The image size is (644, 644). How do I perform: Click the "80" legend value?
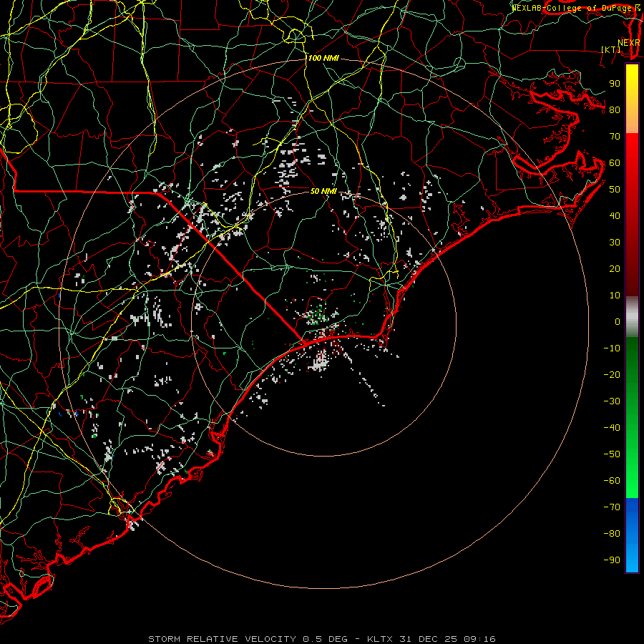[x=615, y=110]
